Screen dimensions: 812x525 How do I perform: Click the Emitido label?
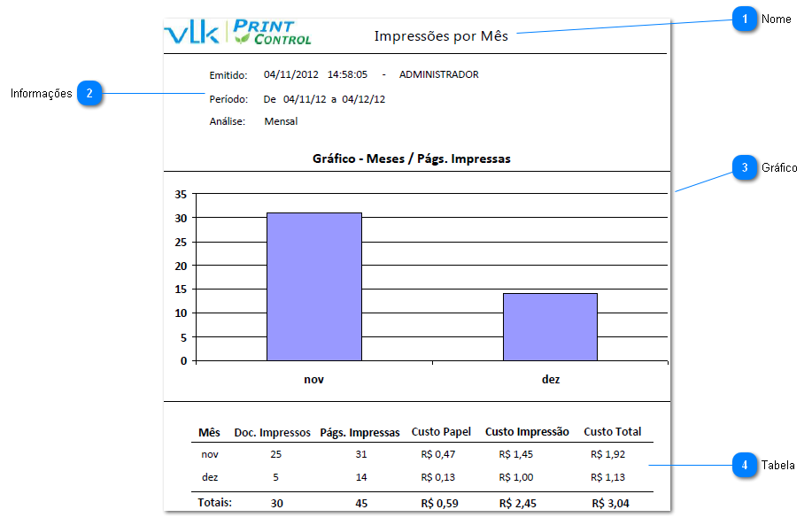(x=228, y=75)
